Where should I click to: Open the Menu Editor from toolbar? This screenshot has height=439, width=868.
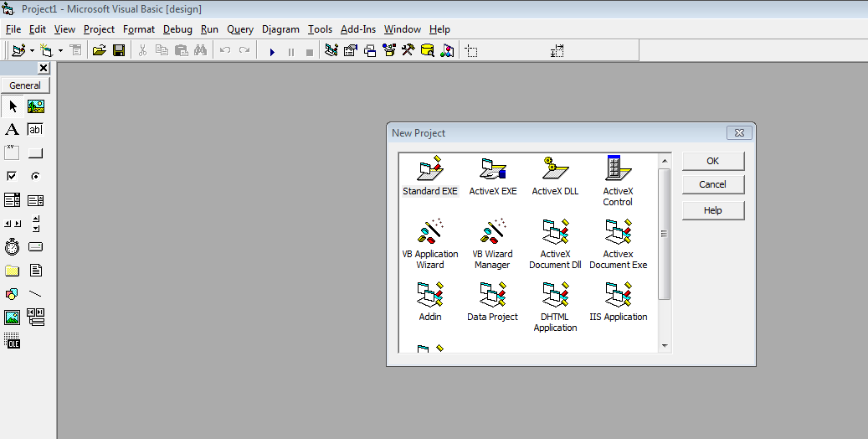tap(76, 51)
